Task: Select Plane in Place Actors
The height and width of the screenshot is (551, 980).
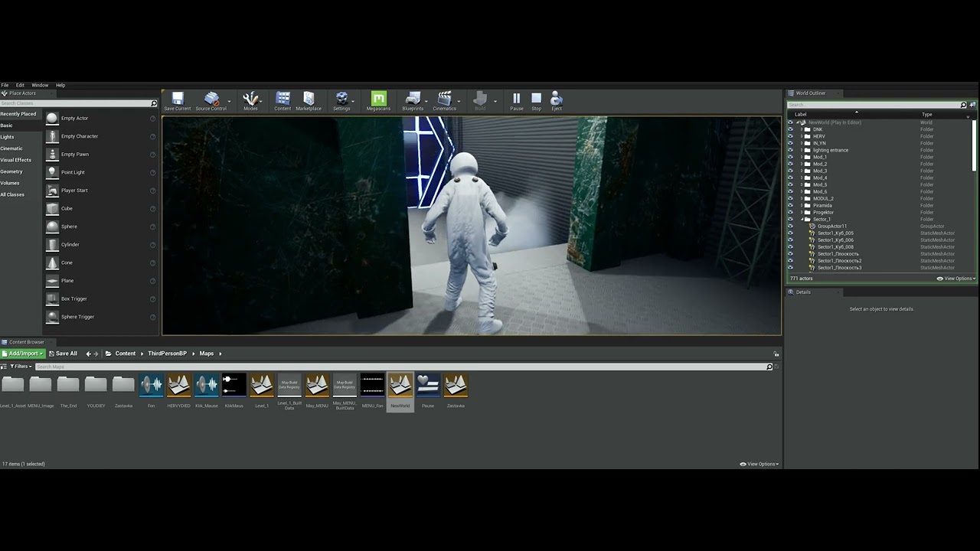Action: [101, 281]
